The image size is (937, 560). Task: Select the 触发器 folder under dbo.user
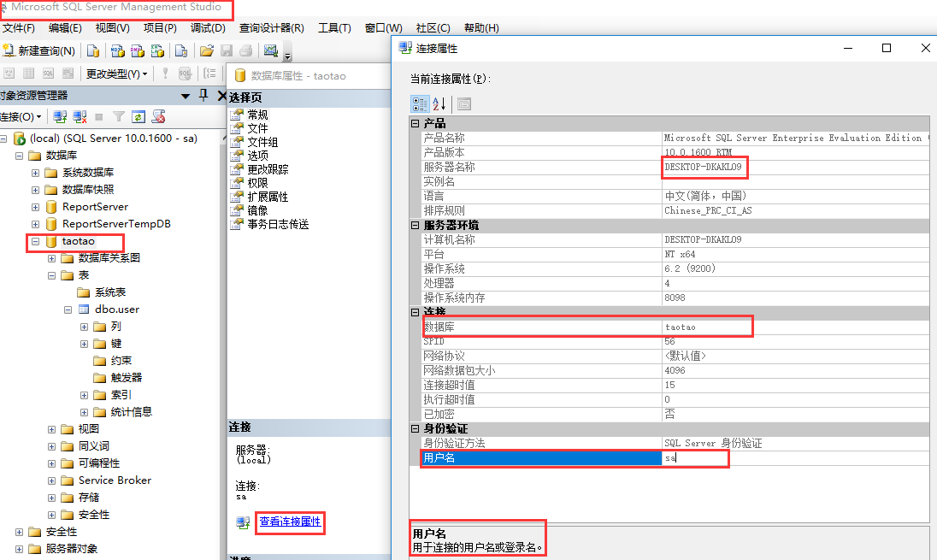126,378
